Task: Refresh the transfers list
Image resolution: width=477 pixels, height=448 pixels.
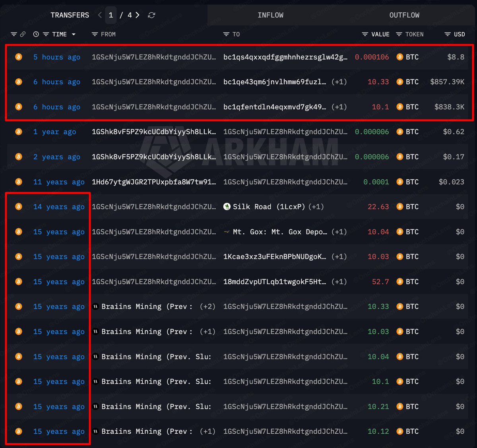Action: pyautogui.click(x=151, y=15)
